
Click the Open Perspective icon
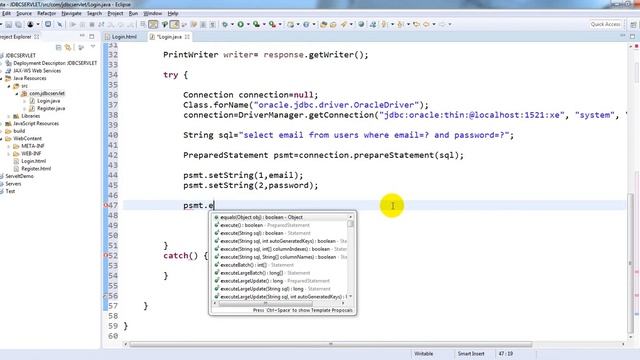coord(633,24)
